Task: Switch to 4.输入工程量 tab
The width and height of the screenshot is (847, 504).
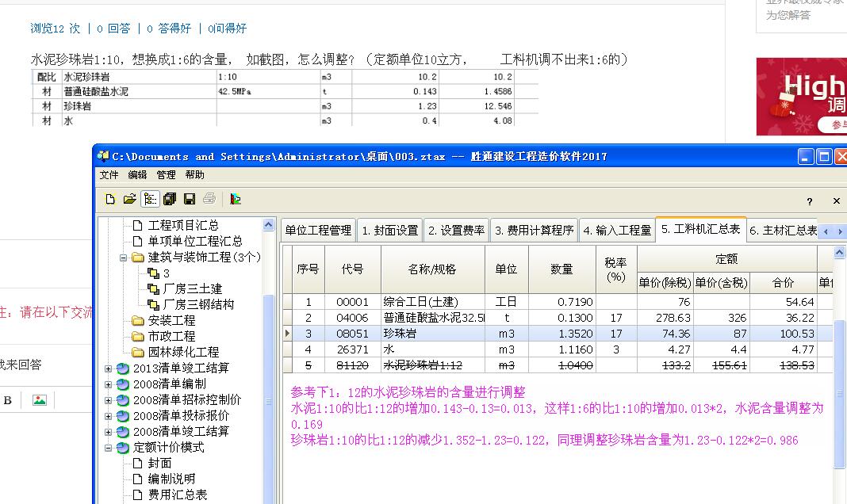Action: click(x=617, y=231)
